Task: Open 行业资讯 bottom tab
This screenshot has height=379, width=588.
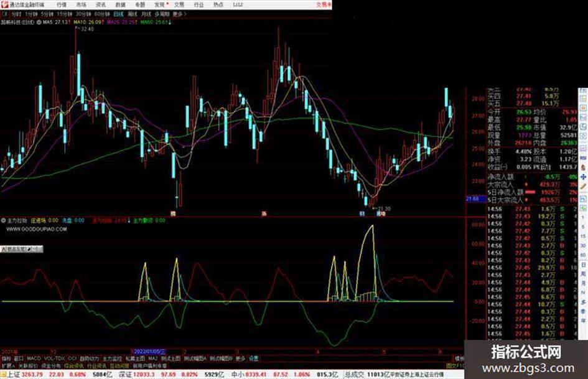Action: (97, 365)
